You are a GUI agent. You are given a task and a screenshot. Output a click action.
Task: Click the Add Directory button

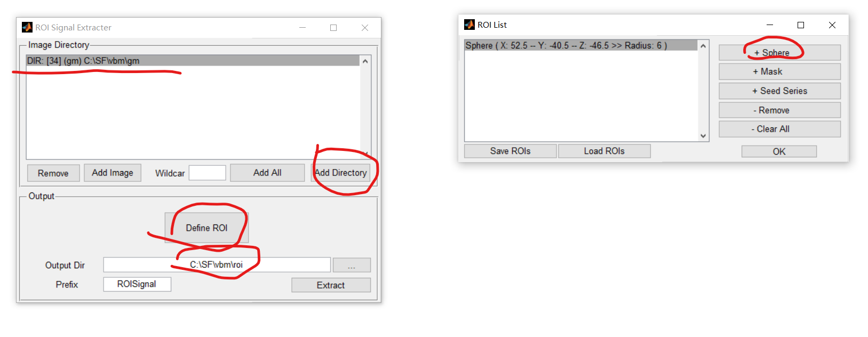[x=340, y=173]
